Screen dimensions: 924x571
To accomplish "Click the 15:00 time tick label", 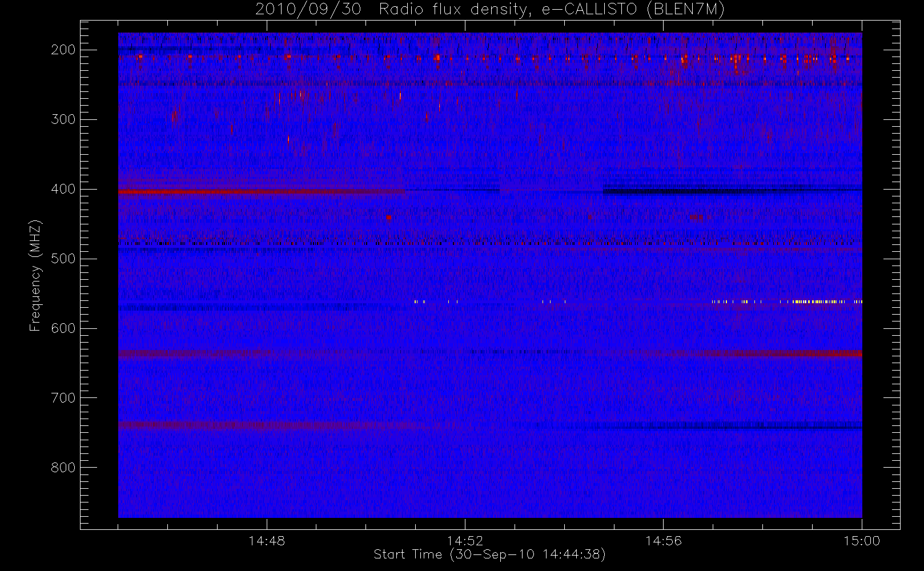I will coord(862,541).
